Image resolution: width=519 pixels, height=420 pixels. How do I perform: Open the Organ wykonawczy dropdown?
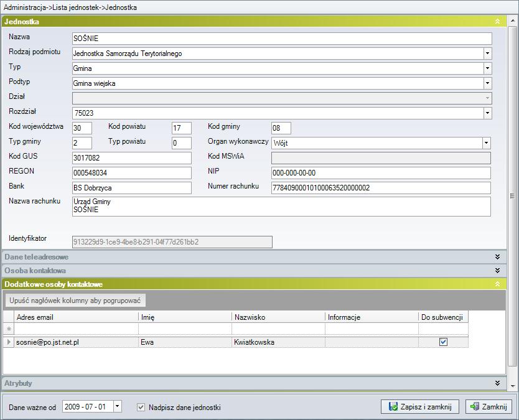pyautogui.click(x=486, y=143)
